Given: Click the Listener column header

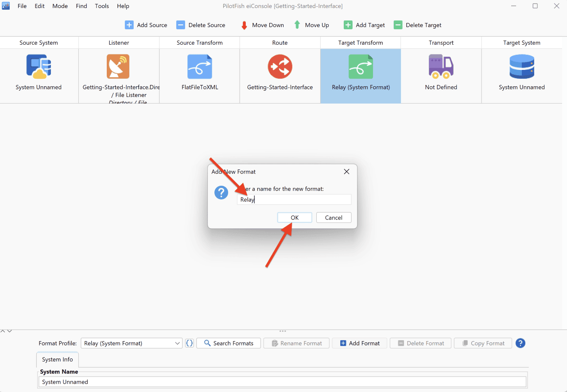Looking at the screenshot, I should (119, 42).
